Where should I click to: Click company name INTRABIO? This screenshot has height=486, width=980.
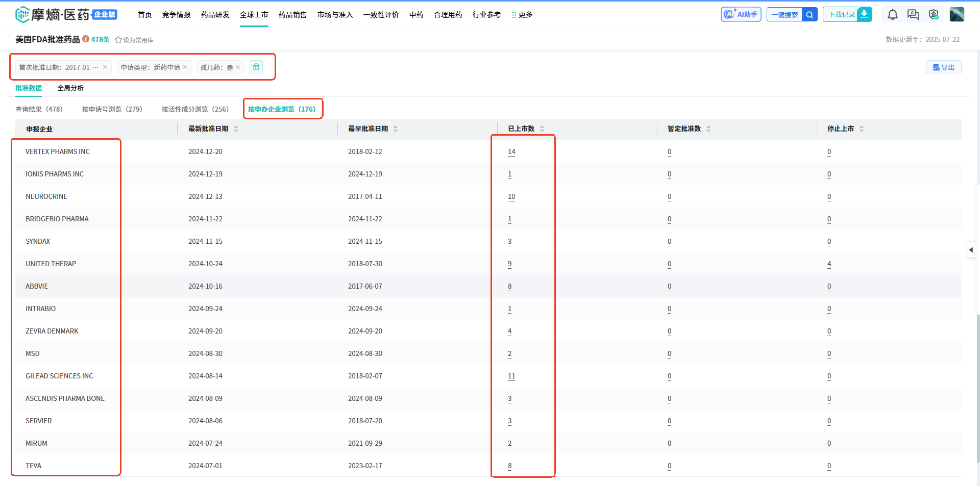tap(41, 309)
